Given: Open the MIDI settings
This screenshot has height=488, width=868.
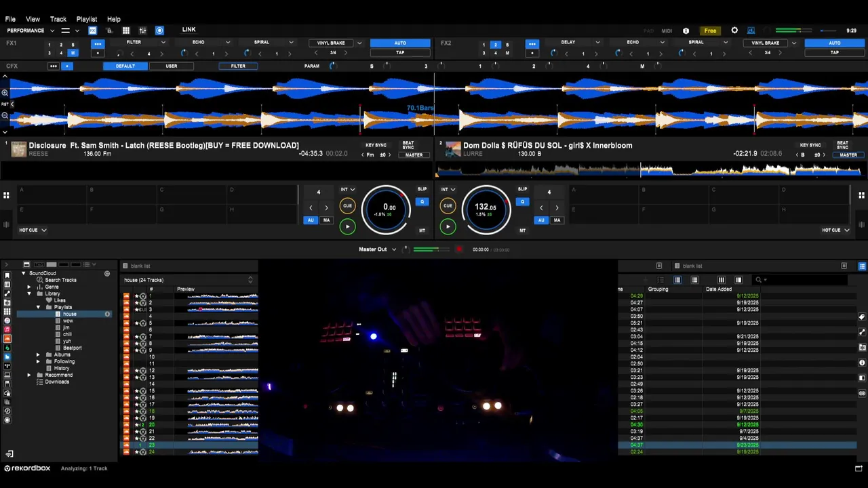Looking at the screenshot, I should [667, 30].
